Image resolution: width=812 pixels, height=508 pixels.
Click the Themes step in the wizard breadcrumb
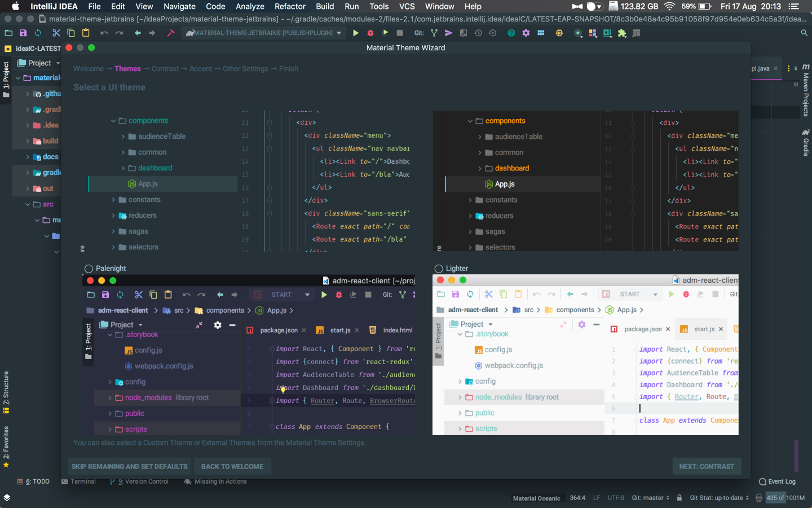tap(127, 68)
